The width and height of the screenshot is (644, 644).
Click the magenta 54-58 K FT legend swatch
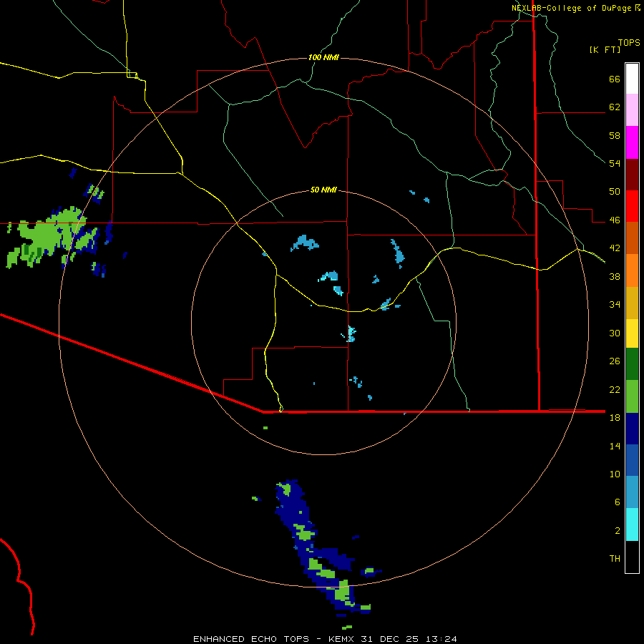click(x=632, y=142)
